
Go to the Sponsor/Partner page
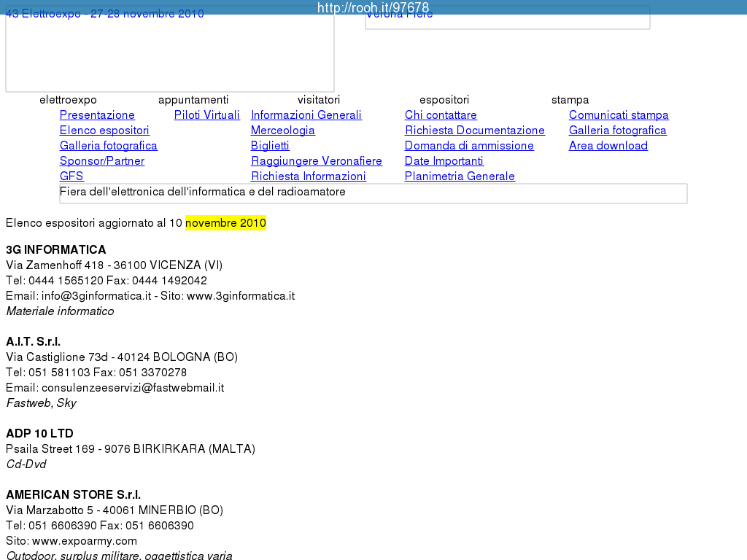pos(102,161)
